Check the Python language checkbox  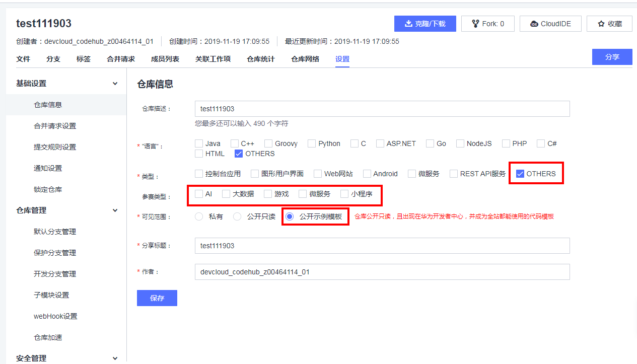[x=312, y=143]
